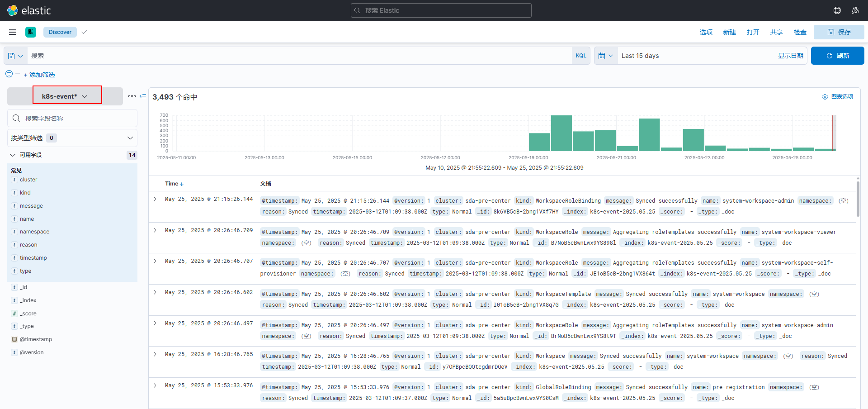Open the Options menu item

coord(706,32)
